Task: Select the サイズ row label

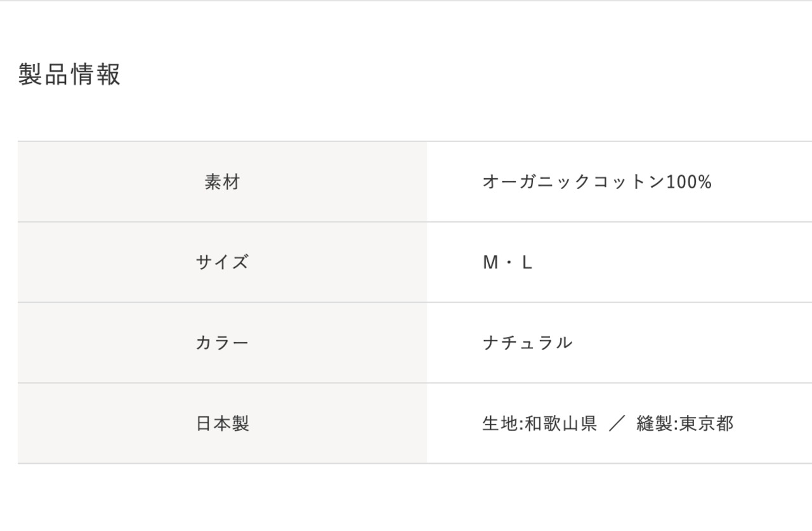Action: [222, 263]
